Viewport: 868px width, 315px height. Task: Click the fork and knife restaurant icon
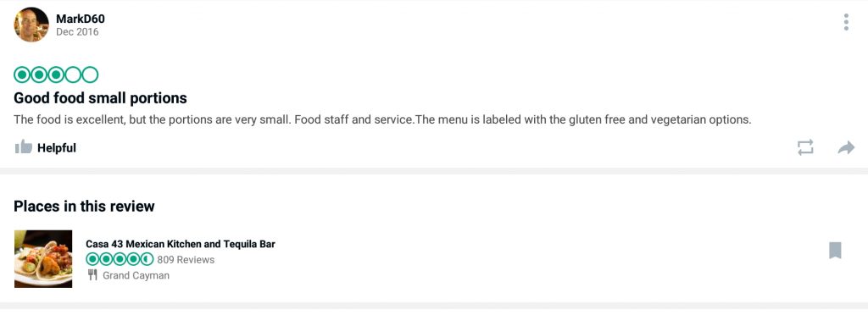92,274
